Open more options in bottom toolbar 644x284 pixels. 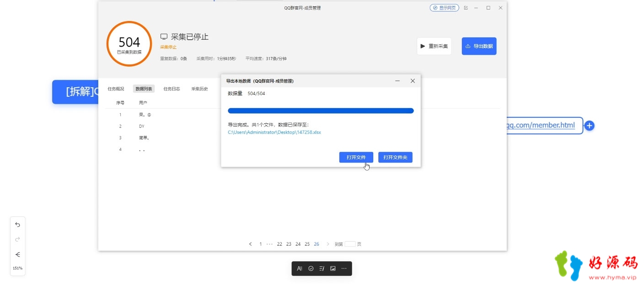point(344,268)
